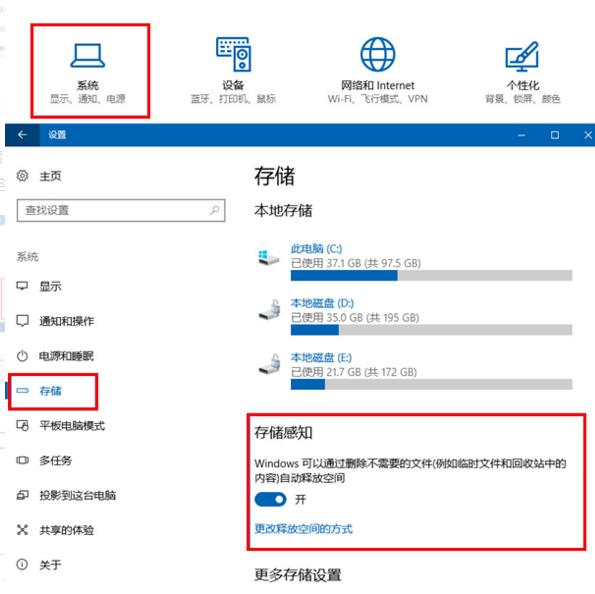595x594 pixels.
Task: Open the 此电脑 (C:) storage link
Action: click(x=316, y=249)
